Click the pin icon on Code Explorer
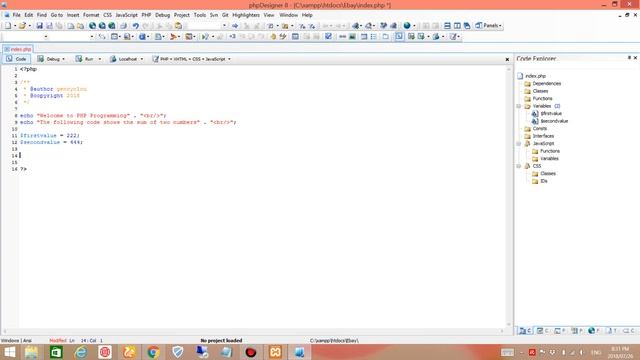This screenshot has height=360, width=640. 629,58
